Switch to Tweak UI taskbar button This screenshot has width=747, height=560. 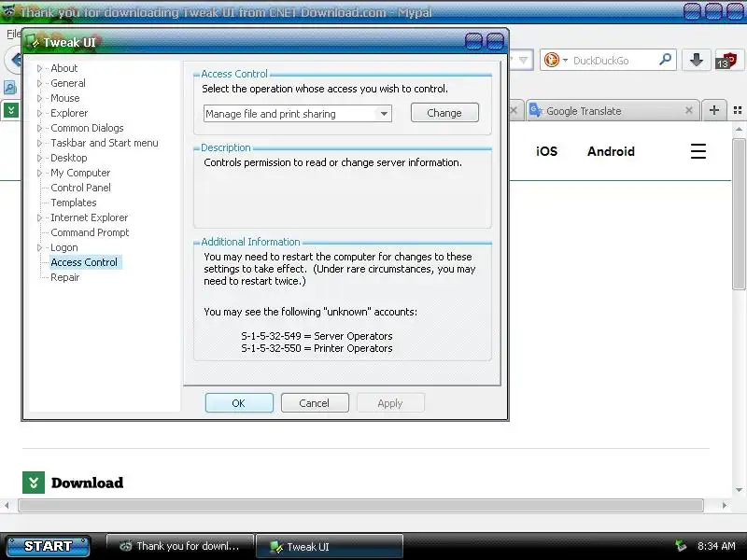coord(330,546)
